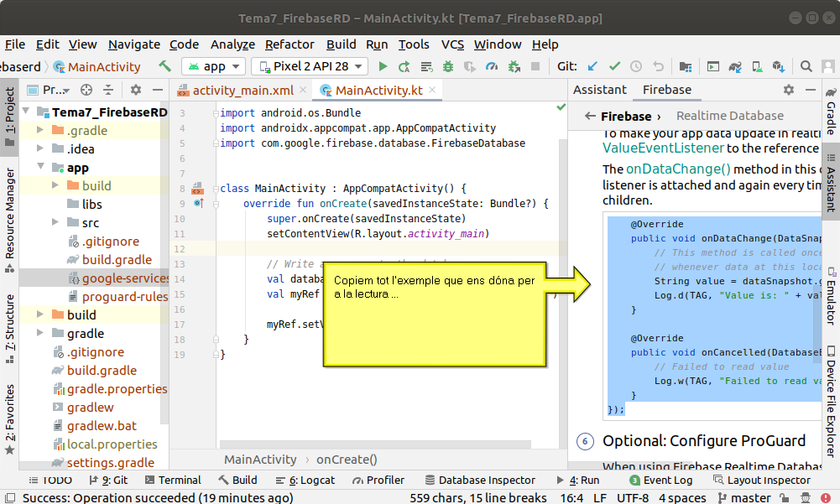Click Attach Debugger to Android Process icon

point(514,66)
